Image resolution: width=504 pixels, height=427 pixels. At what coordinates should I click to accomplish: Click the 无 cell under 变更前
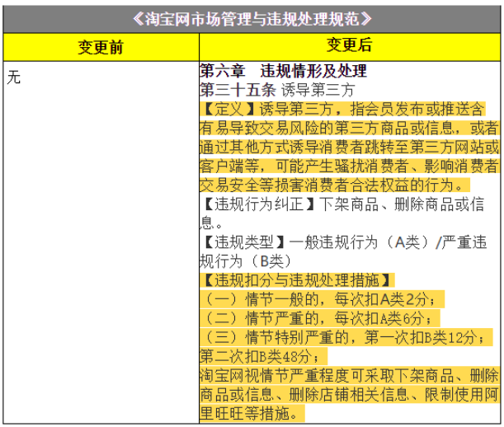pyautogui.click(x=14, y=77)
